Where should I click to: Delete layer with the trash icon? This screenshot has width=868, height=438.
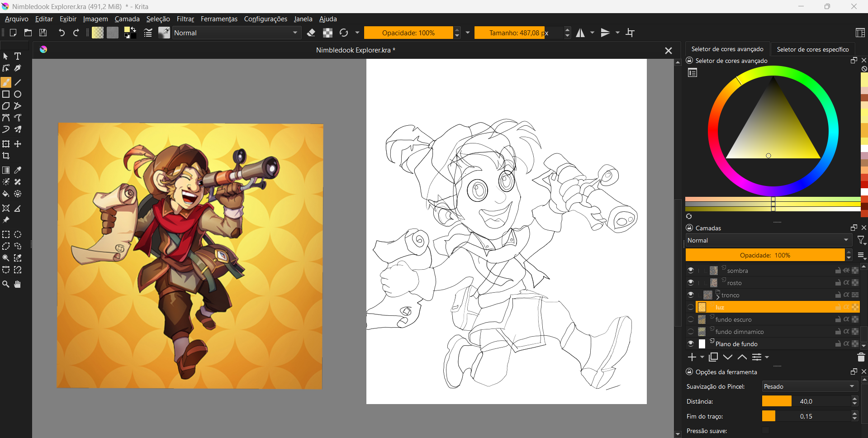click(x=861, y=357)
